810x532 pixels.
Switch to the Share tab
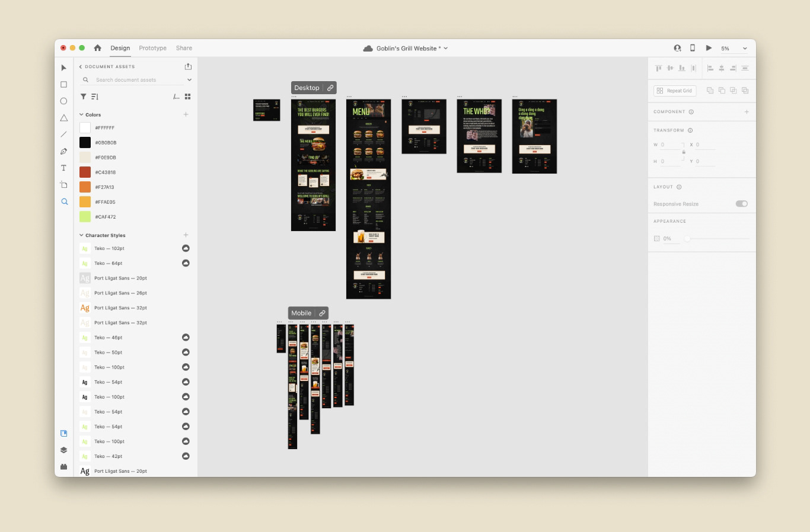(x=184, y=48)
